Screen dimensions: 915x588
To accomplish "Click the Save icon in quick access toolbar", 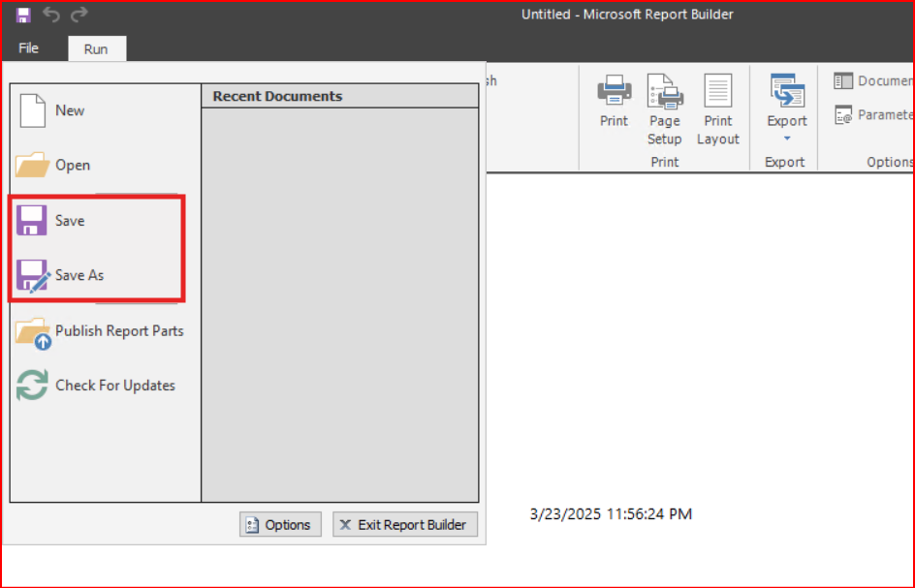I will (24, 15).
